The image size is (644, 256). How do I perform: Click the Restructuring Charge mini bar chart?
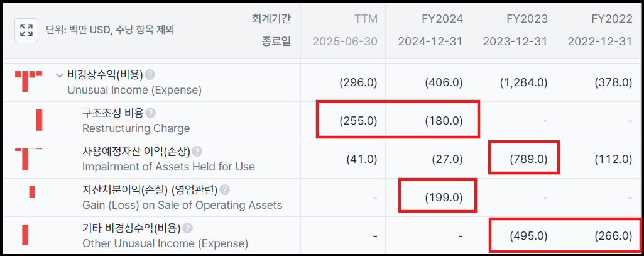coord(39,120)
